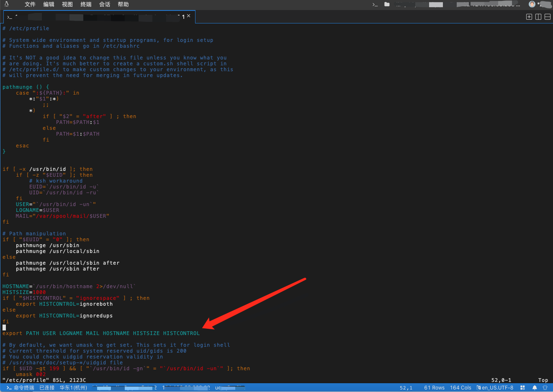Click the '# /etc/profile' comment line
This screenshot has width=553, height=392.
click(x=26, y=28)
